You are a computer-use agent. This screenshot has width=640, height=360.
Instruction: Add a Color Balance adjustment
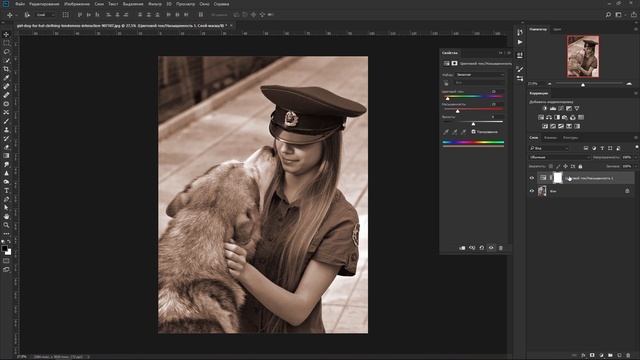point(549,118)
